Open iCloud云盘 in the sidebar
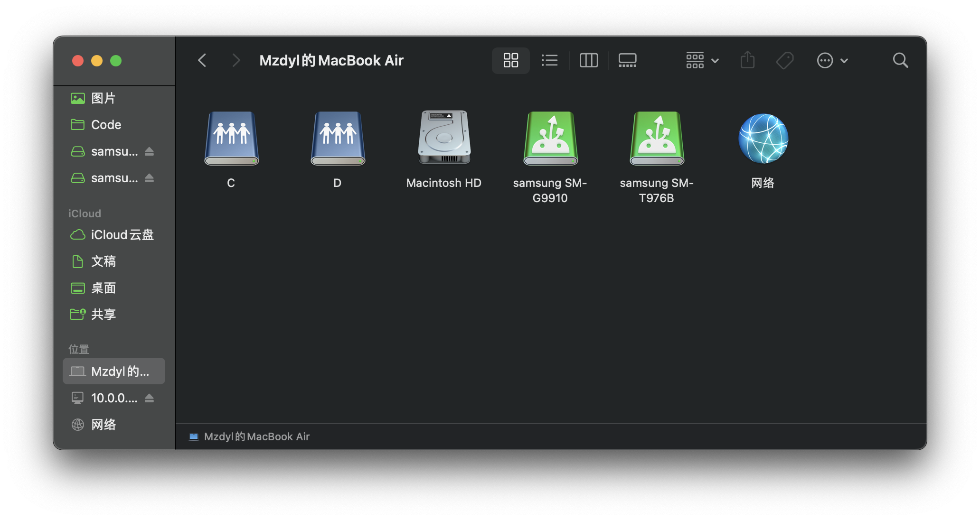 pos(122,235)
